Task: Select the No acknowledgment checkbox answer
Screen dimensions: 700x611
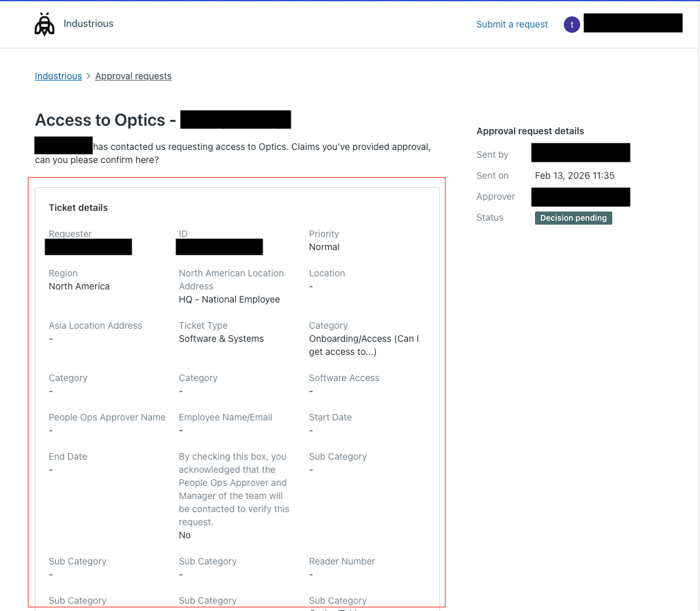Action: tap(185, 535)
